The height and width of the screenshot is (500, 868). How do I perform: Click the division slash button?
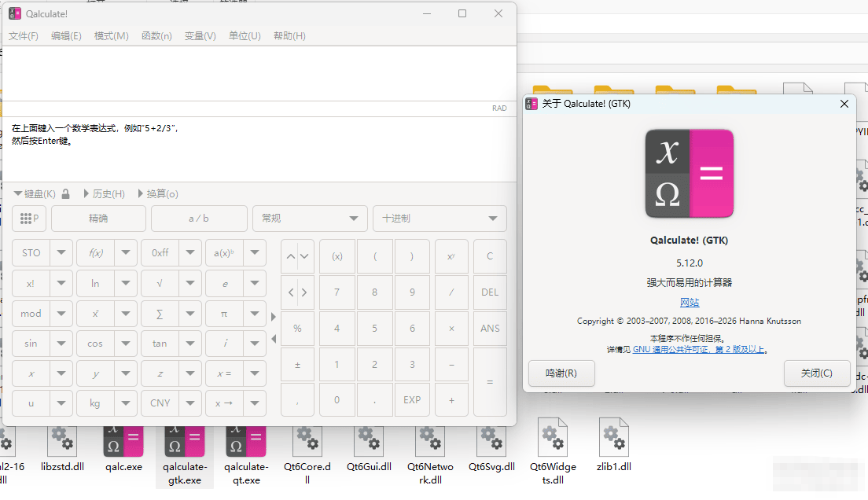[451, 292]
